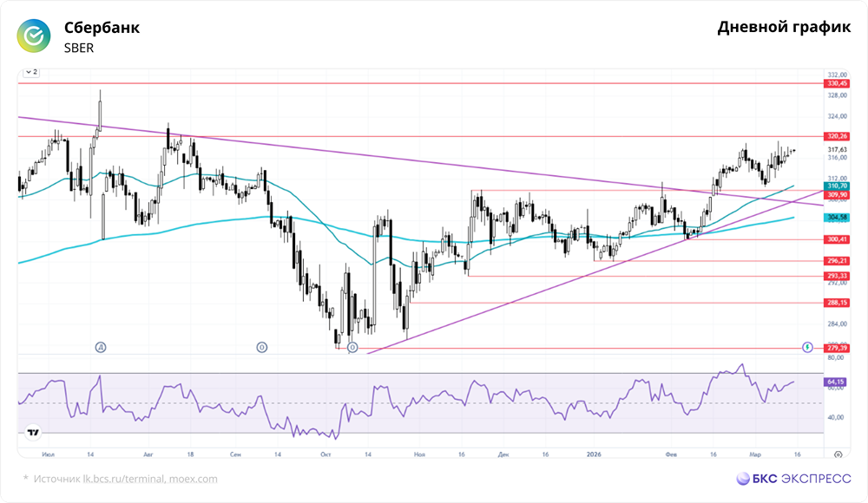
Task: Click the 40,00 RSI scale value
Action: (835, 417)
